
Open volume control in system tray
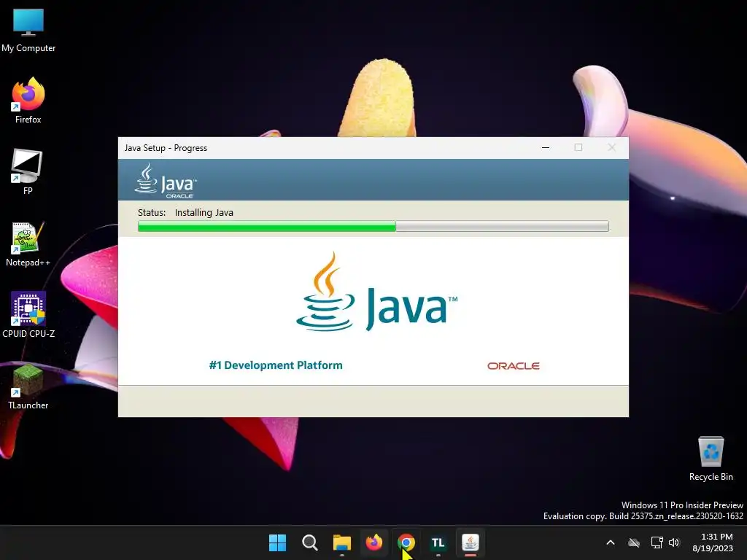pyautogui.click(x=673, y=542)
